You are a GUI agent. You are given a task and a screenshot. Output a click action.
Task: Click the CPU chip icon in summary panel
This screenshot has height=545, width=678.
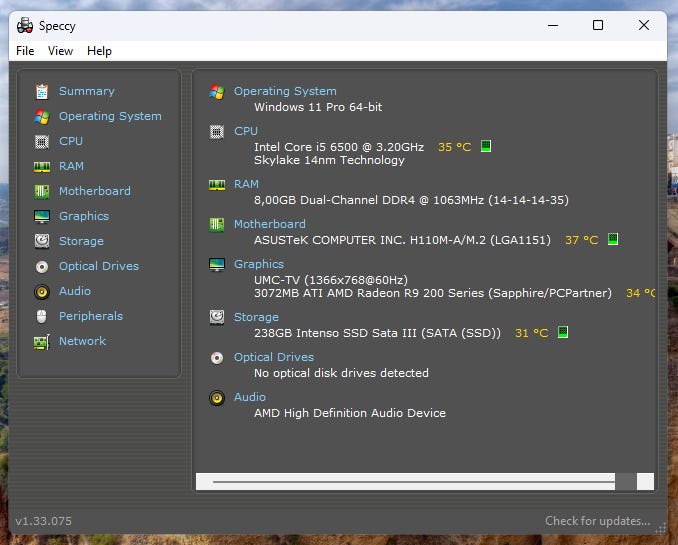point(217,131)
